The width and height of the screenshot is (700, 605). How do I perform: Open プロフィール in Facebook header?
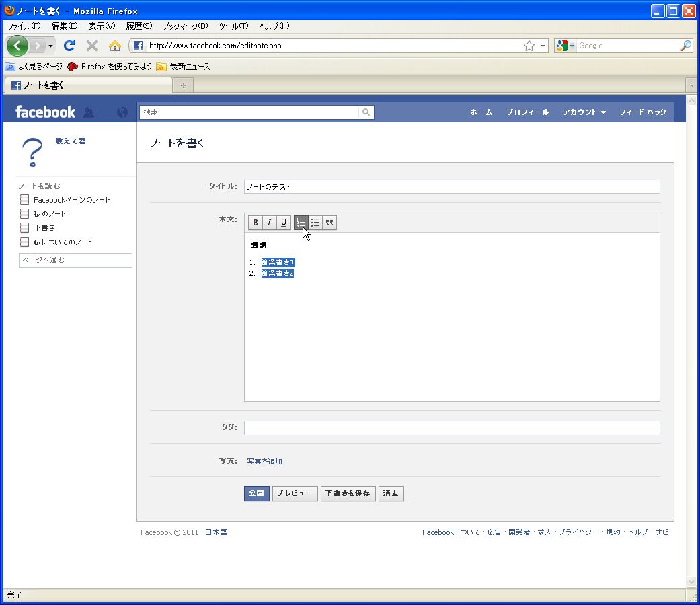click(527, 112)
